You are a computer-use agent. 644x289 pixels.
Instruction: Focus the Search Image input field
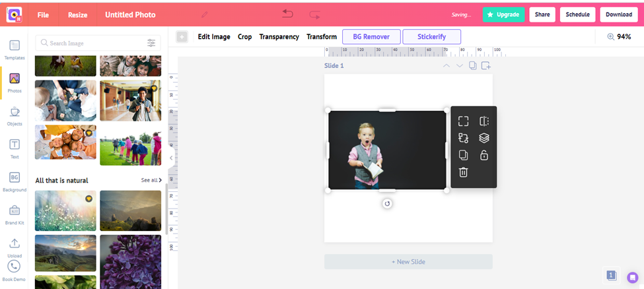click(x=98, y=43)
